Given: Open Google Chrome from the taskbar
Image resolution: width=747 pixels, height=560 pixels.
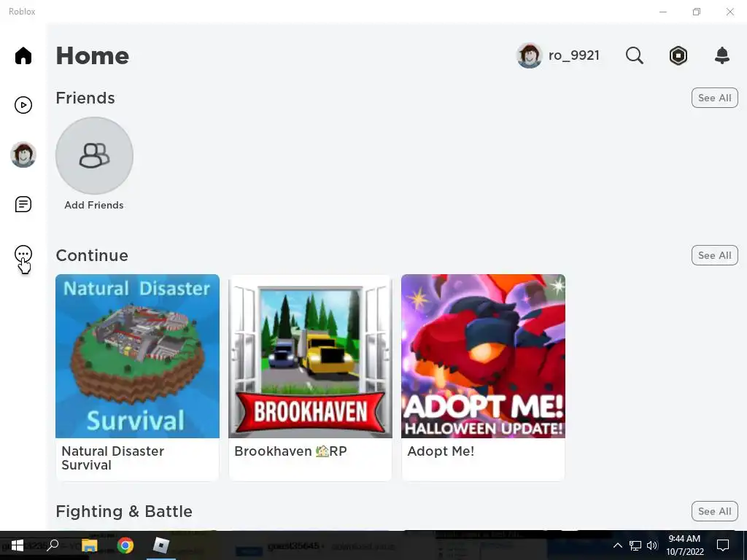Looking at the screenshot, I should [x=125, y=545].
